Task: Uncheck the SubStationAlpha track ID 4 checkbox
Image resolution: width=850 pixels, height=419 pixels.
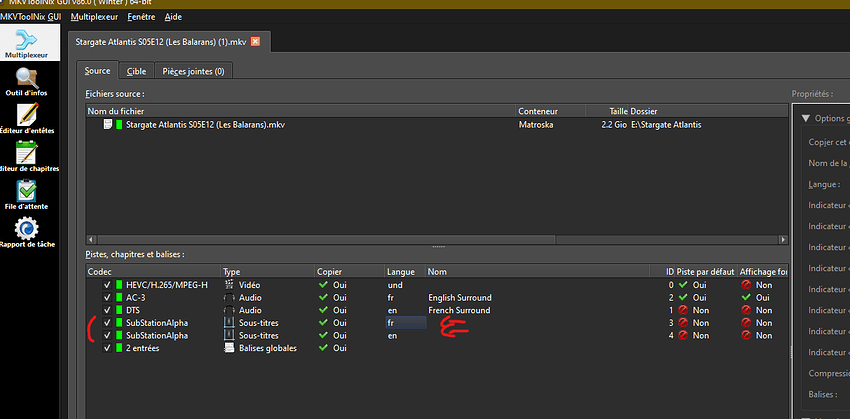Action: click(x=107, y=336)
